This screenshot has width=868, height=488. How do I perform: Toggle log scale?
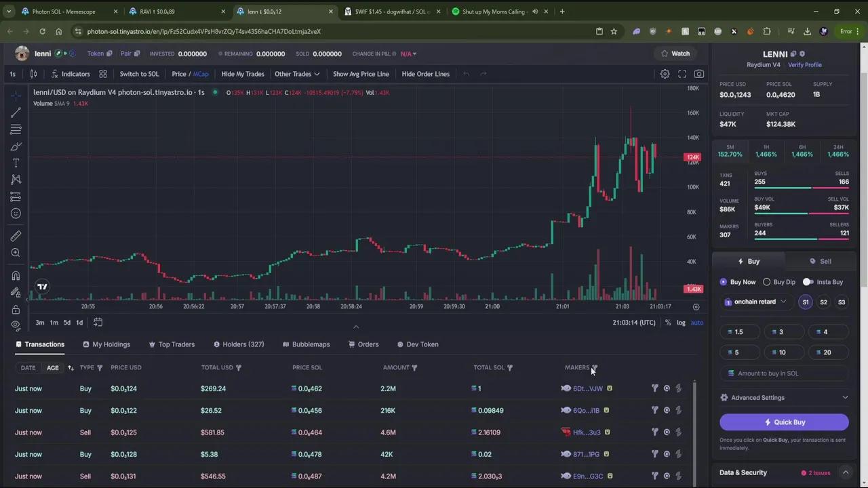click(681, 323)
